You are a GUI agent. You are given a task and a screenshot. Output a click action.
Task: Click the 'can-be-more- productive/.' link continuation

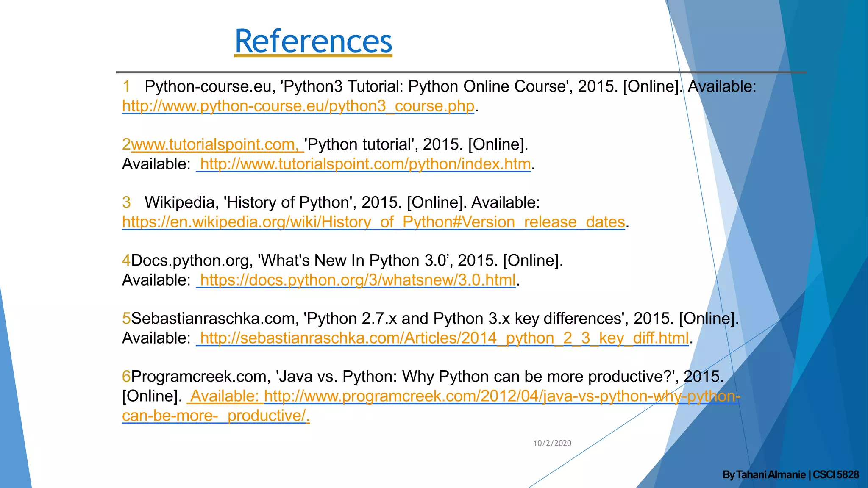(216, 416)
